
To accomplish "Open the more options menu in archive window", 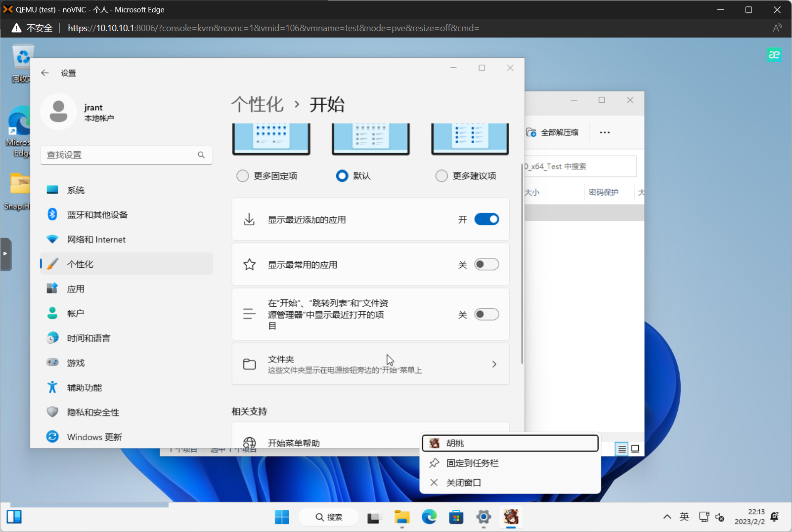I will [x=605, y=132].
